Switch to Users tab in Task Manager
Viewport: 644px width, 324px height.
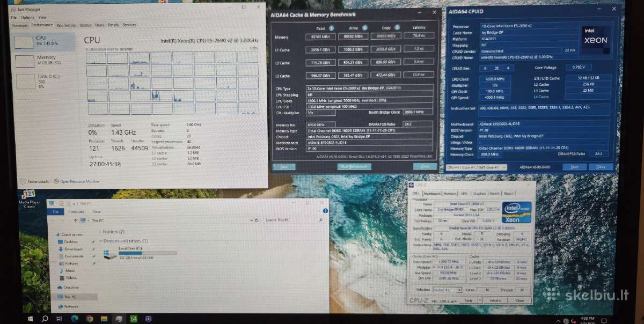tap(100, 25)
